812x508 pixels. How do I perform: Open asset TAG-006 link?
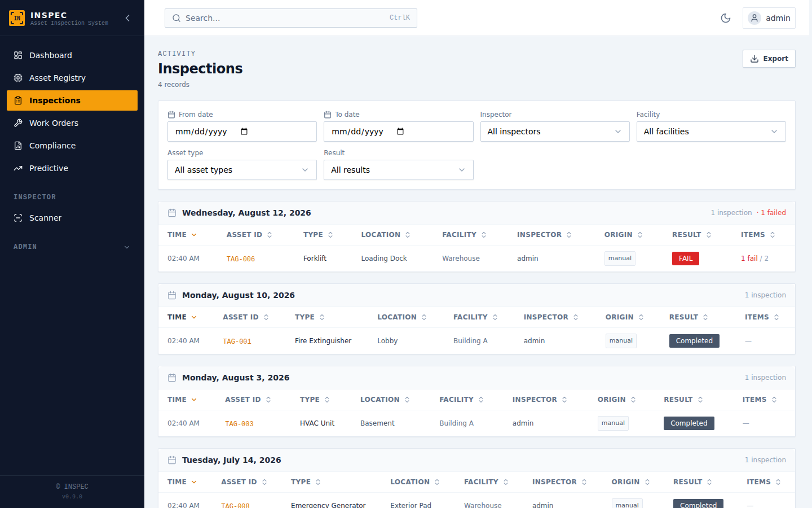coord(241,259)
